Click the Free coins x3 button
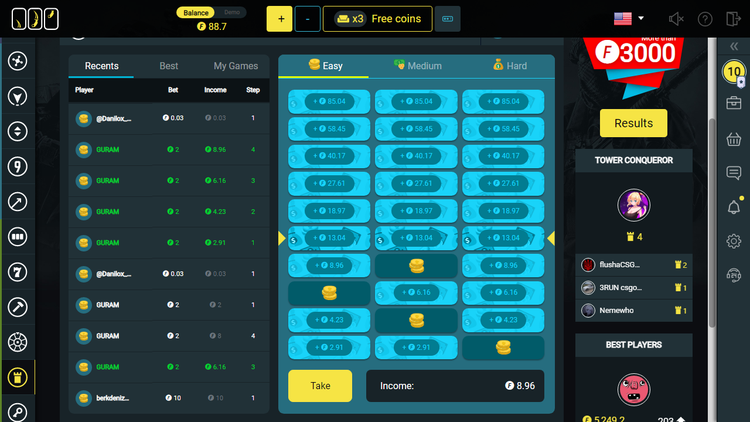Screen dimensions: 750x422 coord(377,19)
